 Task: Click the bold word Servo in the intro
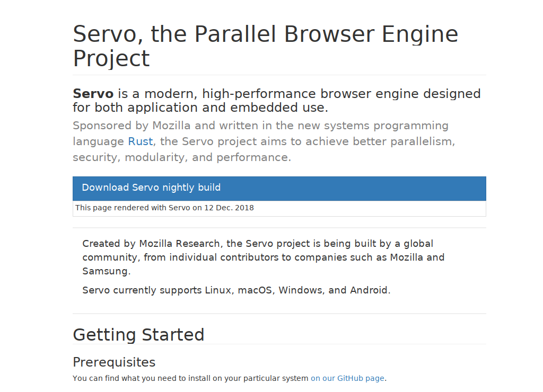point(93,94)
